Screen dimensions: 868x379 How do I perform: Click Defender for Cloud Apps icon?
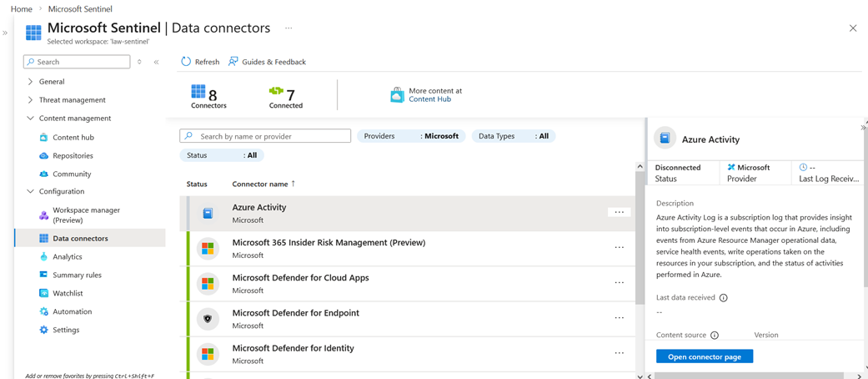point(208,284)
